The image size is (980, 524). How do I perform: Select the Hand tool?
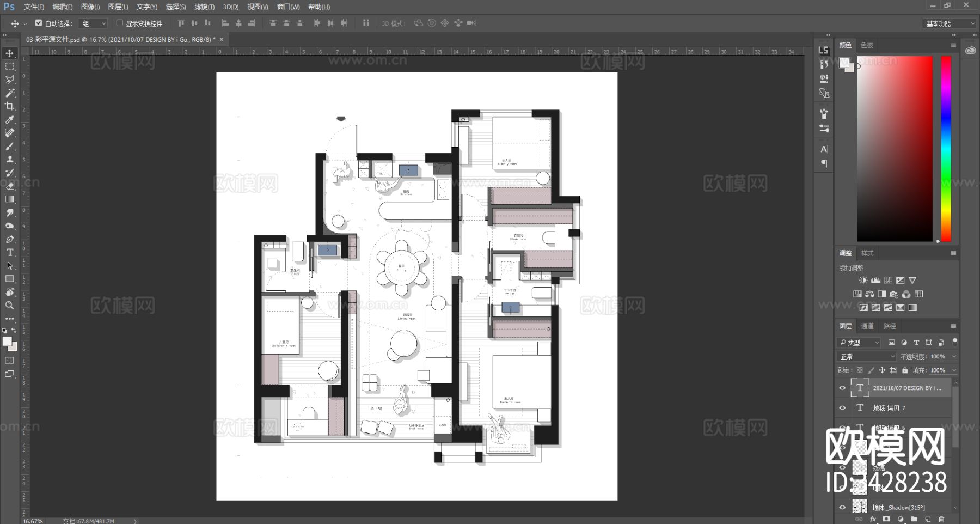point(10,293)
